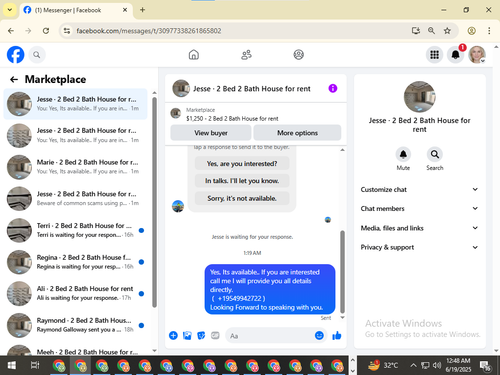Open the Friends icon in top navigation
The image size is (500, 375).
(246, 54)
